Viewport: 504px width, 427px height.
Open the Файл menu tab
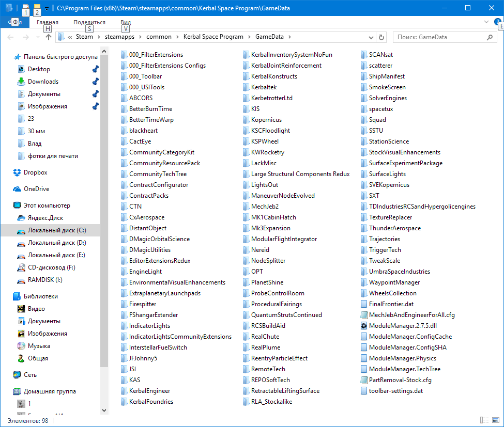(15, 22)
